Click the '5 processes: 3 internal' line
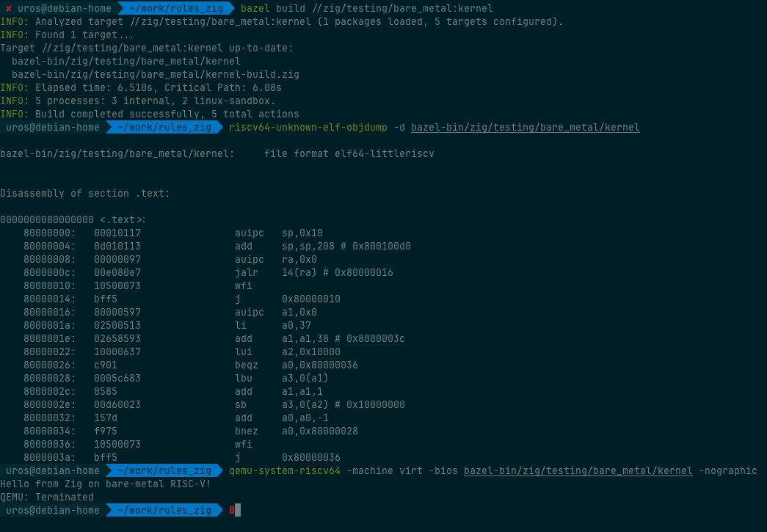The width and height of the screenshot is (767, 532). tap(137, 101)
